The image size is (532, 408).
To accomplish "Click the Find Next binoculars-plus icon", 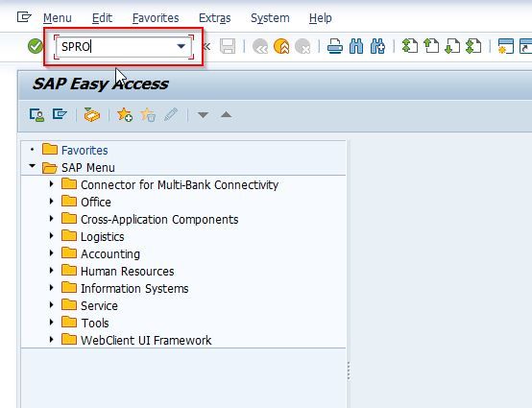I will [377, 46].
